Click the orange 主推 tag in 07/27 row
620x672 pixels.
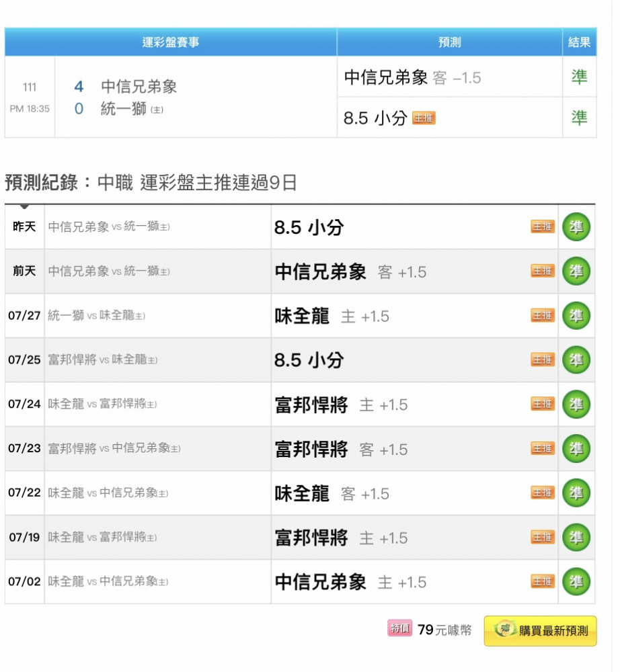[x=543, y=315]
